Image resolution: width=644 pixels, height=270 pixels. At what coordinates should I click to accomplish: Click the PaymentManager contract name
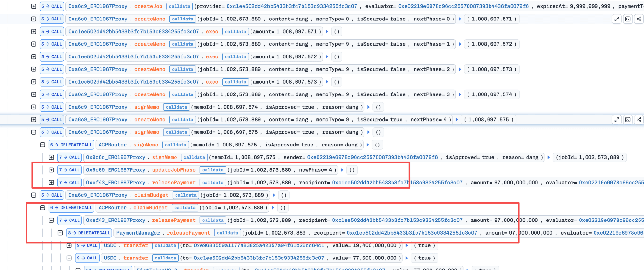138,233
